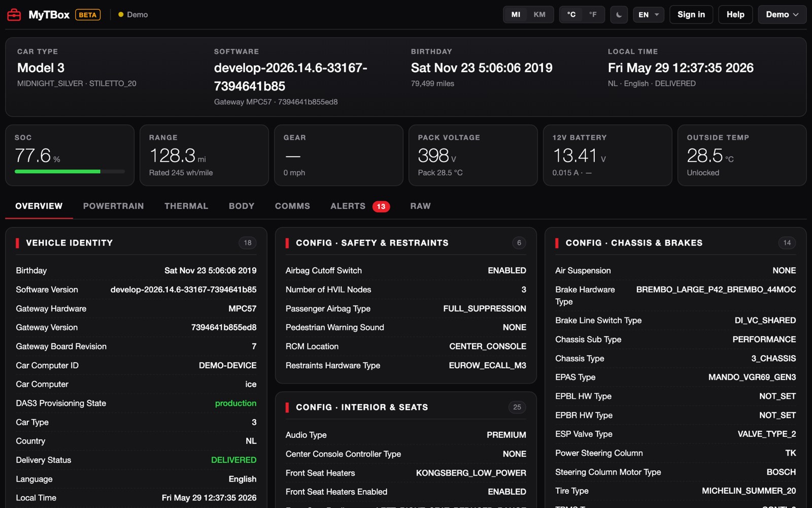The image size is (812, 508).
Task: Click the Gateway MPC57 subtitle text
Action: 276,102
